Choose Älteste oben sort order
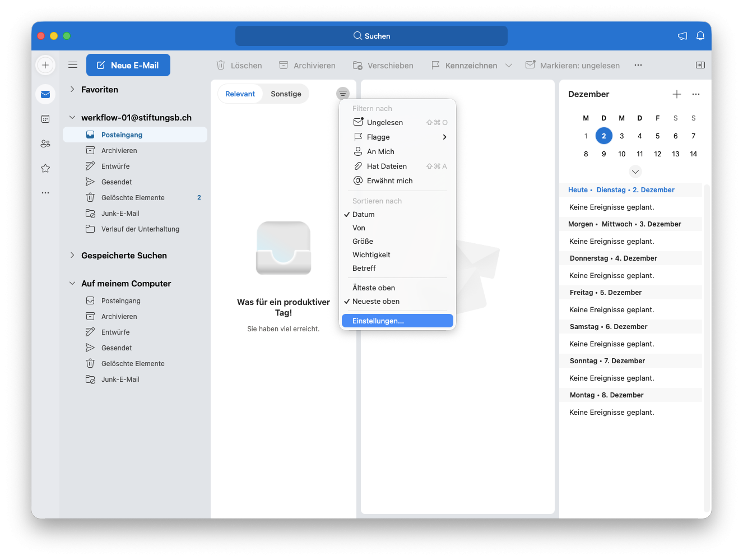This screenshot has height=560, width=743. point(374,288)
